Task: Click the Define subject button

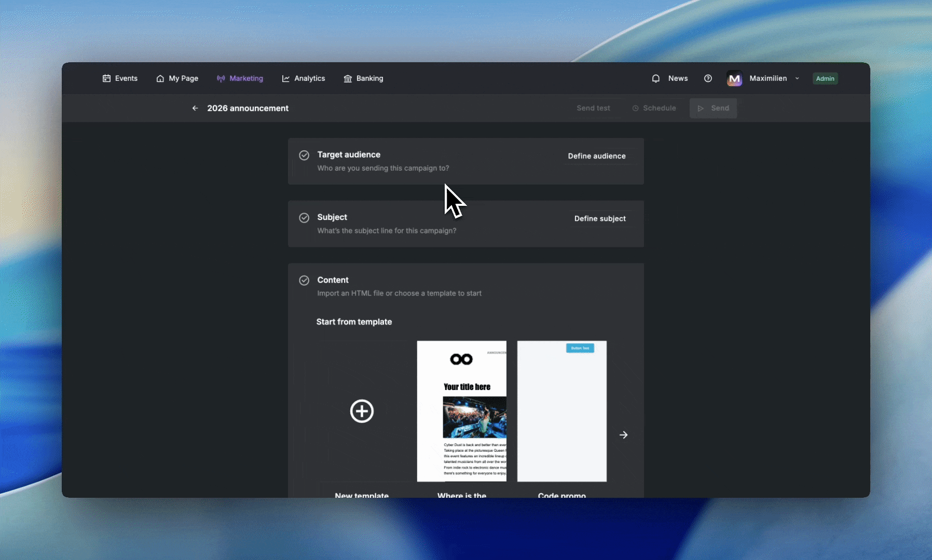Action: point(600,219)
